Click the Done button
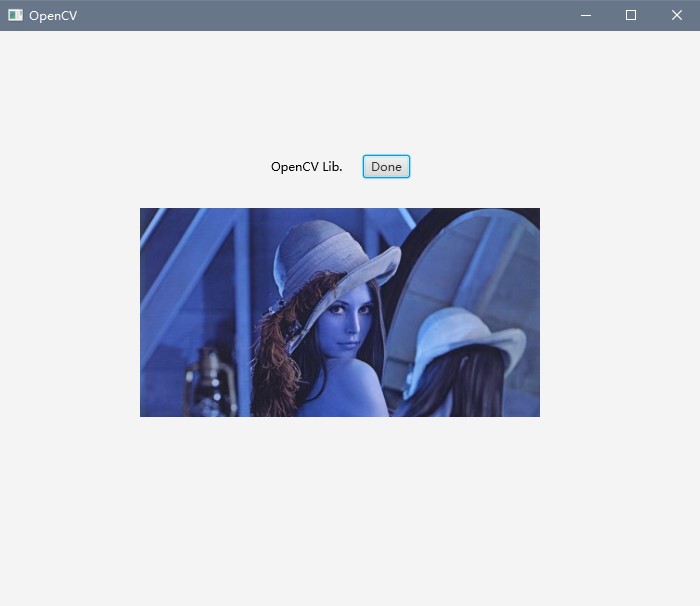This screenshot has width=700, height=606. (x=386, y=167)
